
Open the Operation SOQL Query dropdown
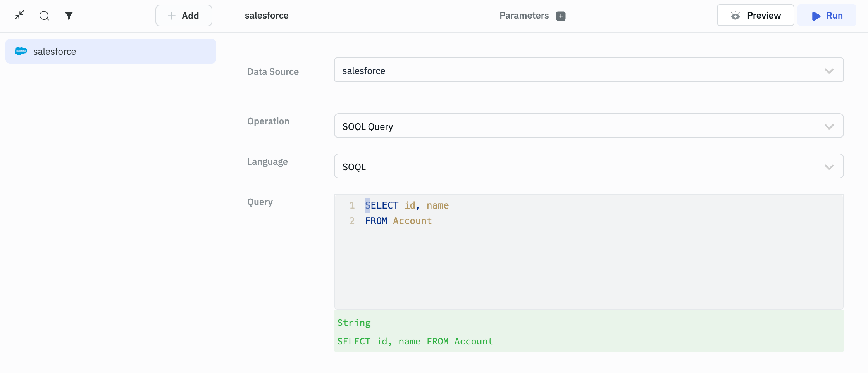point(589,126)
